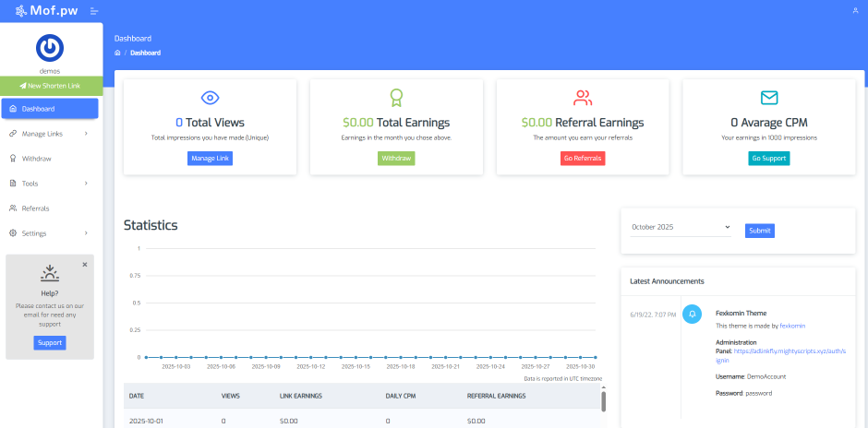Click the envelope icon above Avarage CPM

point(769,98)
